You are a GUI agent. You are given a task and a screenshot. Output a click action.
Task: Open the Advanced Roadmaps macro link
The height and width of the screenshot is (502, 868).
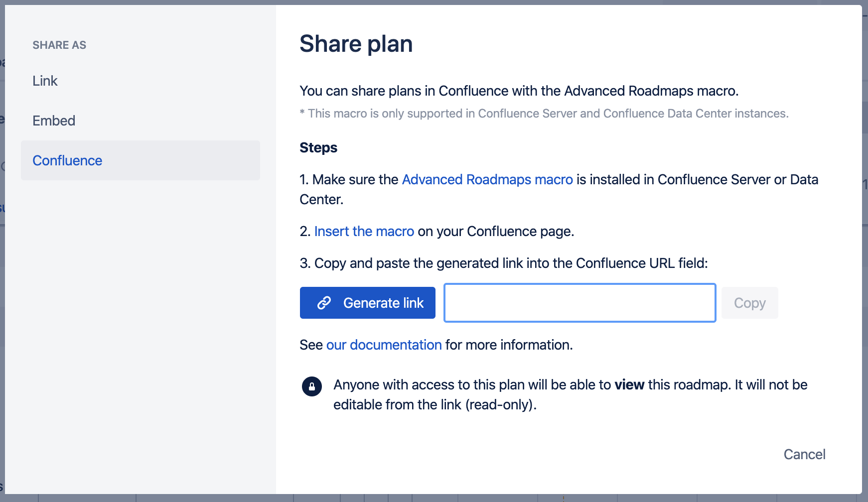pyautogui.click(x=487, y=179)
